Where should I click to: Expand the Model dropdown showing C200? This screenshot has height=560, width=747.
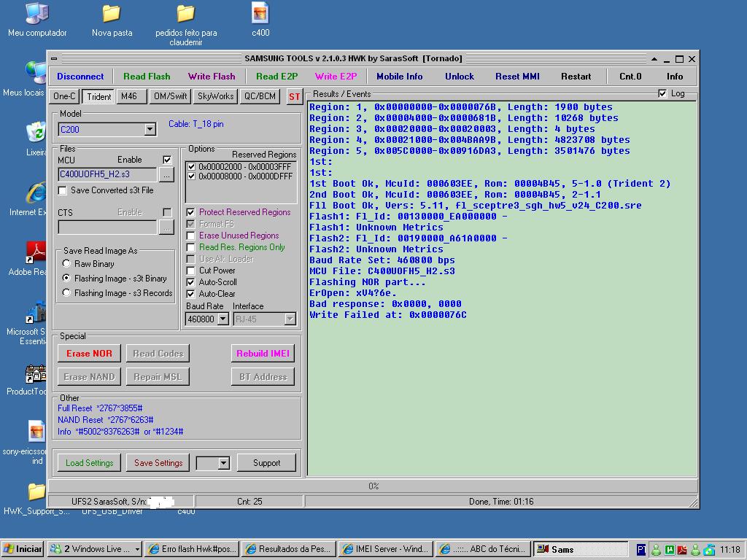150,129
